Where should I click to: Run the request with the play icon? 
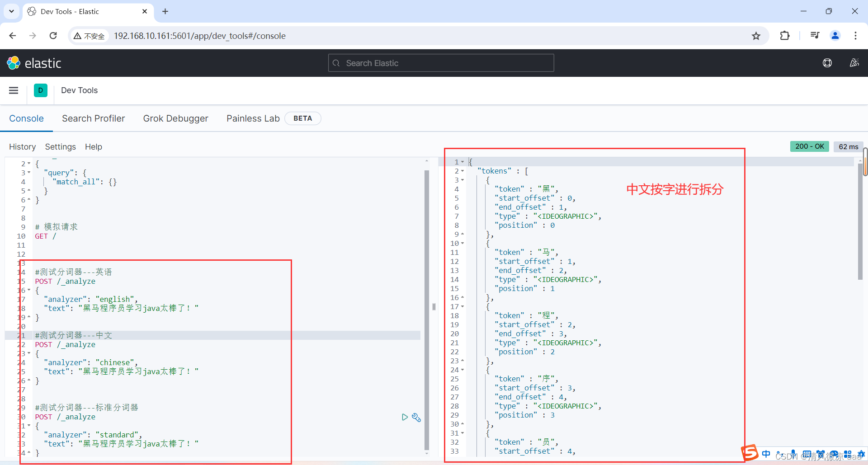click(405, 417)
